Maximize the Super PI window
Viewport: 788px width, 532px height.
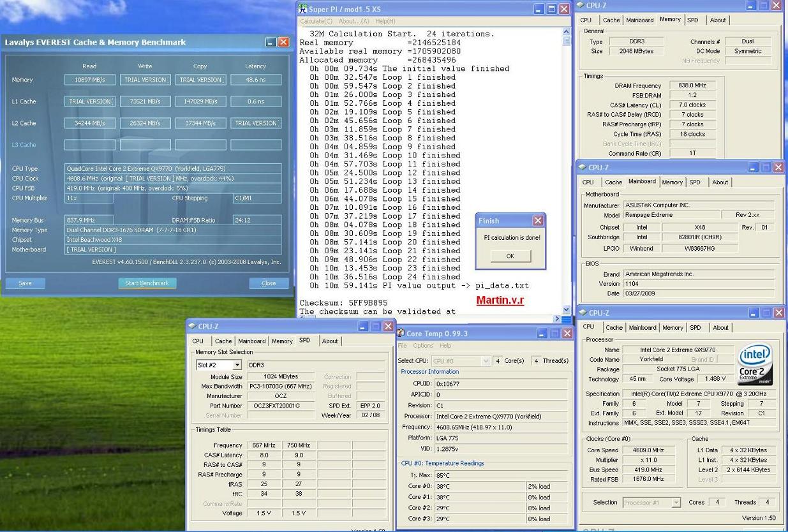[552, 9]
